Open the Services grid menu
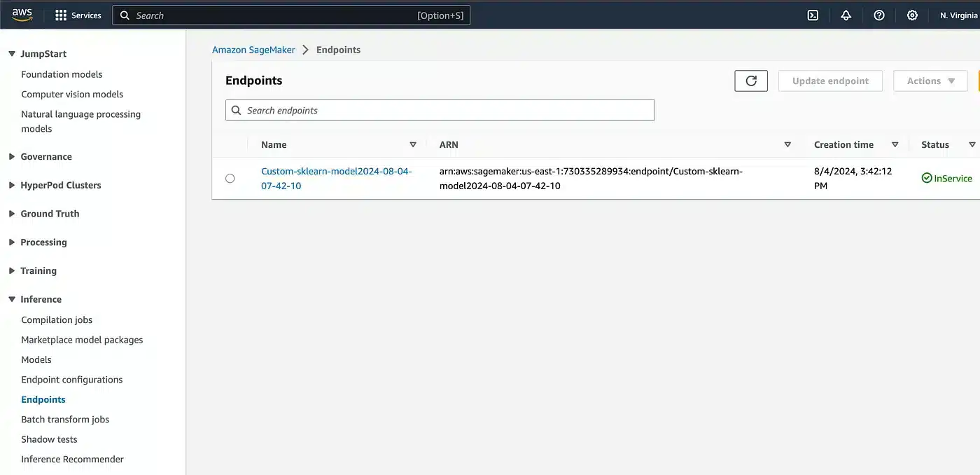This screenshot has width=980, height=475. coord(78,15)
